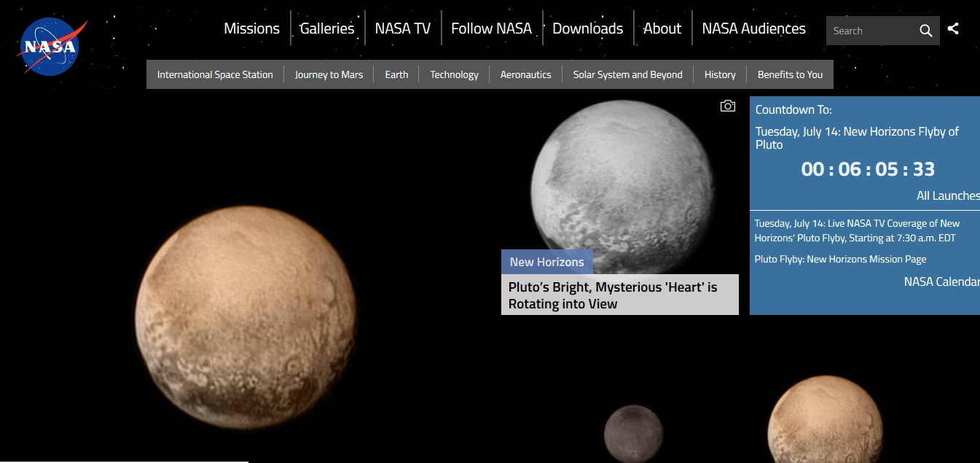Go to NASA TV

(x=403, y=28)
